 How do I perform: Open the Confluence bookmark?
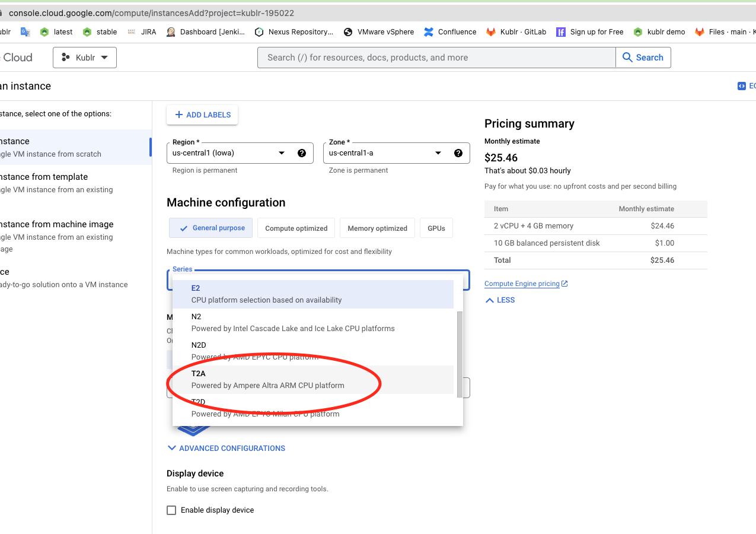point(450,32)
